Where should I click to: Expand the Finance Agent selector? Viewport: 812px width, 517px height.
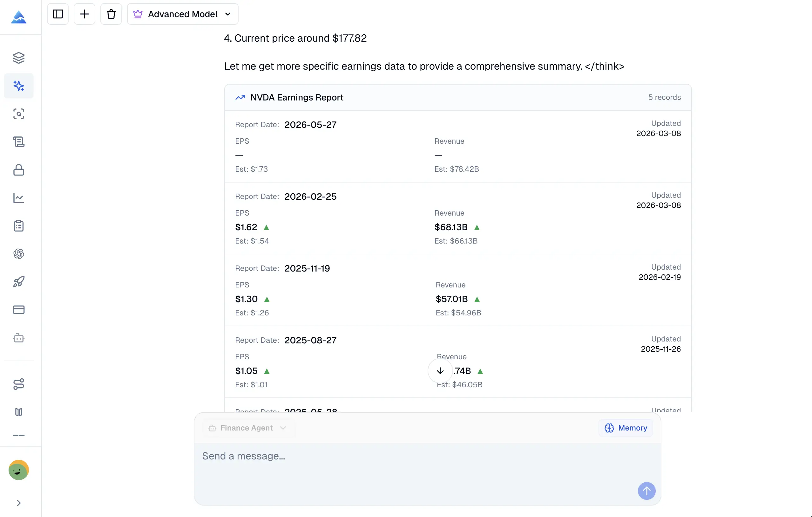(247, 428)
